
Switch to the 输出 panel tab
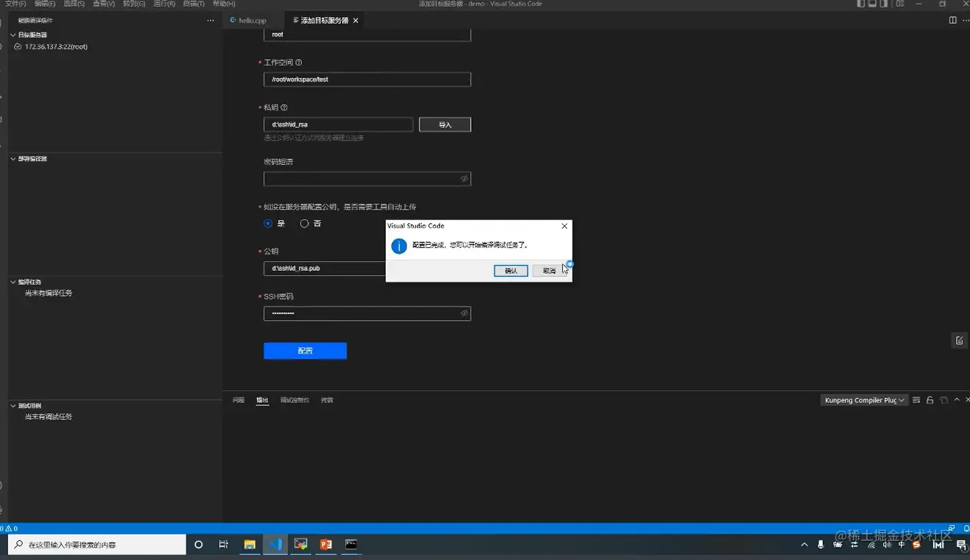(x=262, y=400)
